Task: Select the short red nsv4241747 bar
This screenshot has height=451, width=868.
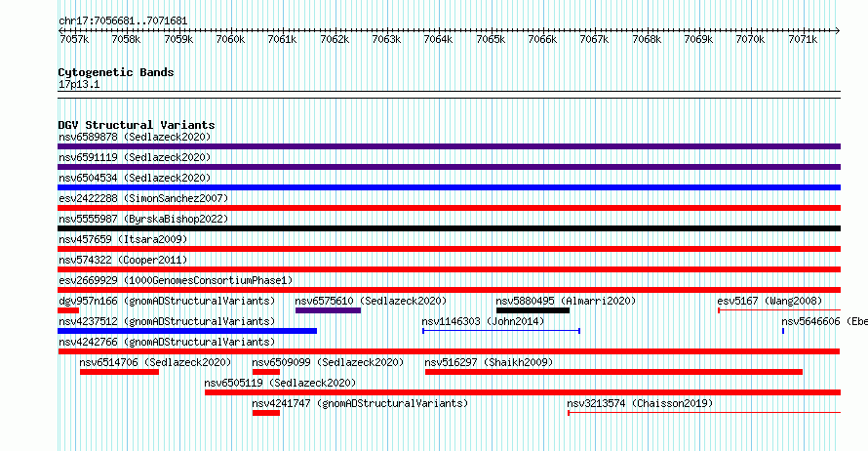Action: pyautogui.click(x=266, y=413)
